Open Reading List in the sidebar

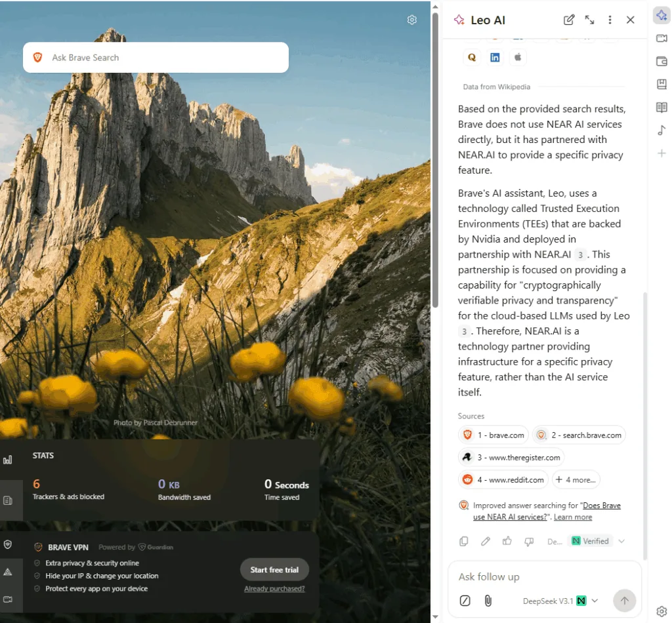(661, 108)
